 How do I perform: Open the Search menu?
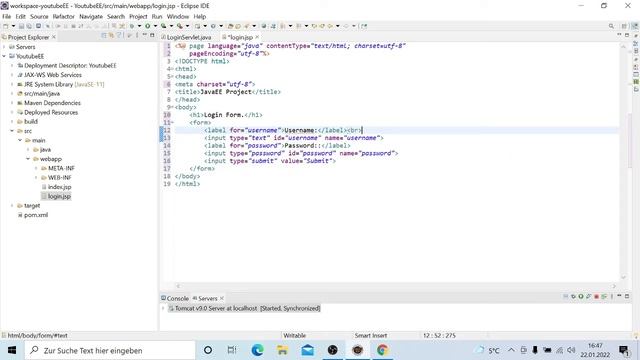pos(116,16)
